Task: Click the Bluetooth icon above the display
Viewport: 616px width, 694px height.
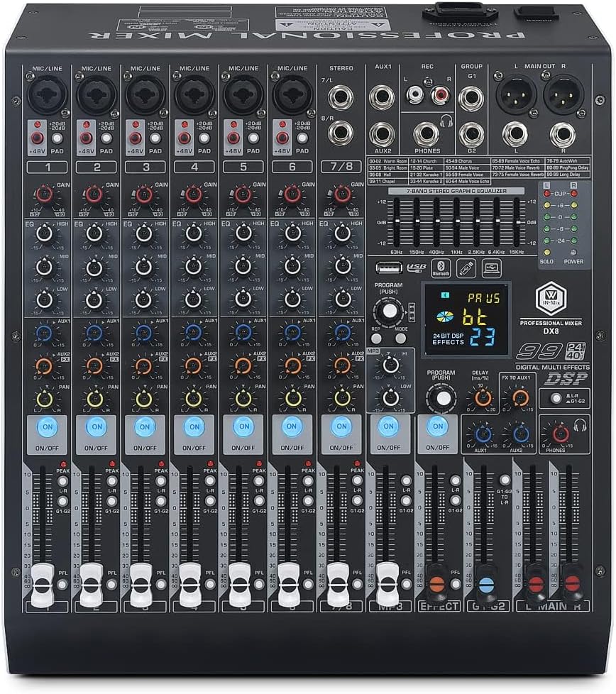Action: [x=441, y=268]
